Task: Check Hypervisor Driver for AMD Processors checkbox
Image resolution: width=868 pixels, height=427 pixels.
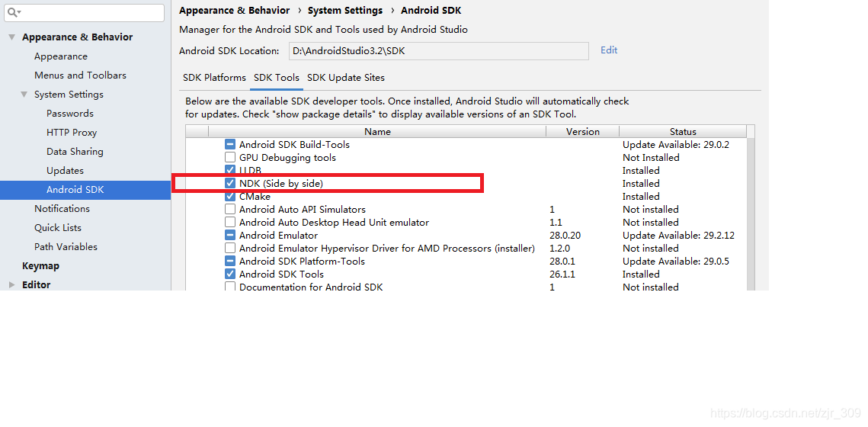Action: coord(230,248)
